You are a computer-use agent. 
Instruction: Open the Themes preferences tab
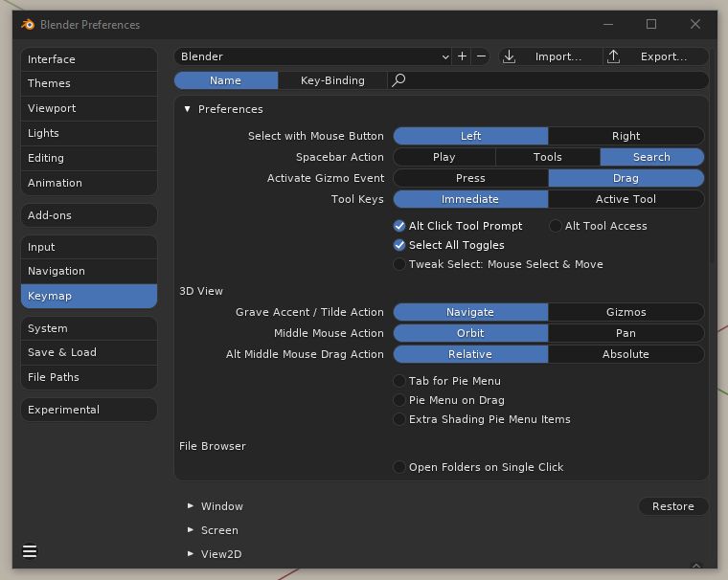click(89, 83)
